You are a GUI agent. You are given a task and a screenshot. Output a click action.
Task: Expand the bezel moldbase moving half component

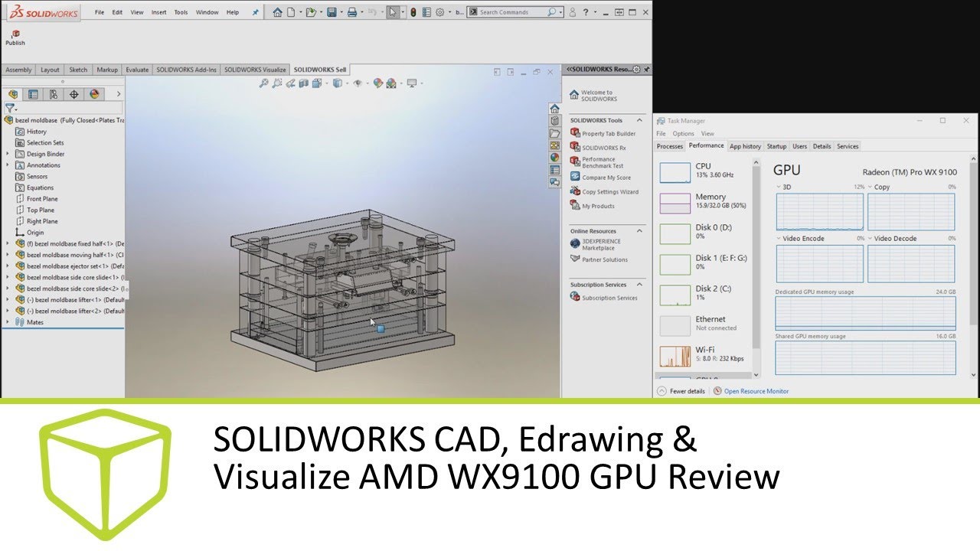pos(8,255)
